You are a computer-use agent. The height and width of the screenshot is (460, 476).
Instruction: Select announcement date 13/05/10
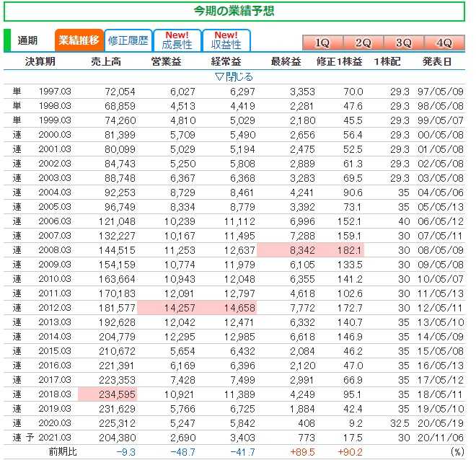click(x=441, y=322)
